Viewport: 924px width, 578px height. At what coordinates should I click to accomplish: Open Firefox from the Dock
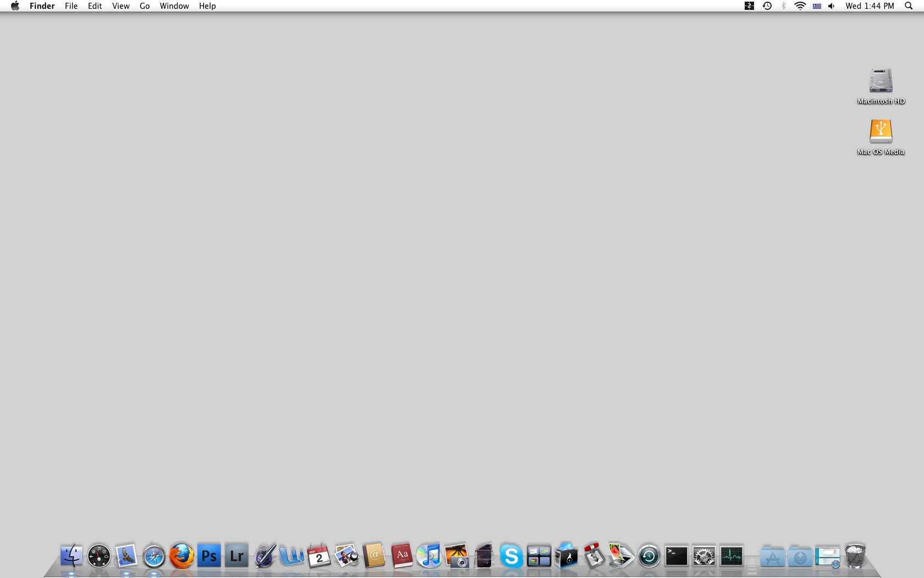182,556
